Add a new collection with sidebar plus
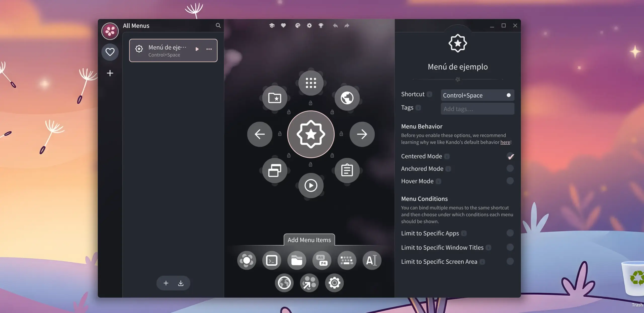 [110, 73]
